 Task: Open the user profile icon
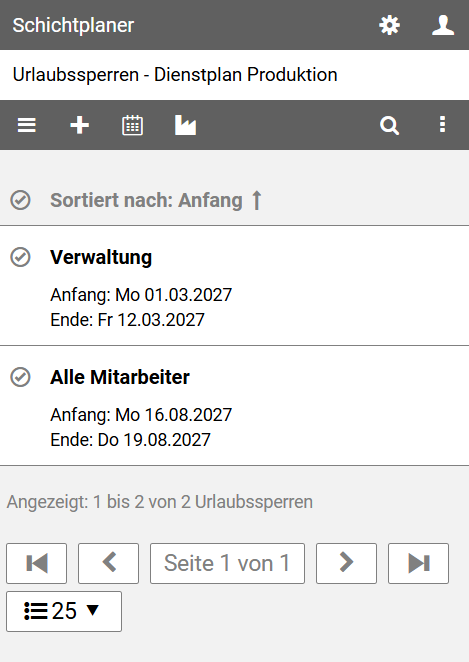point(443,25)
